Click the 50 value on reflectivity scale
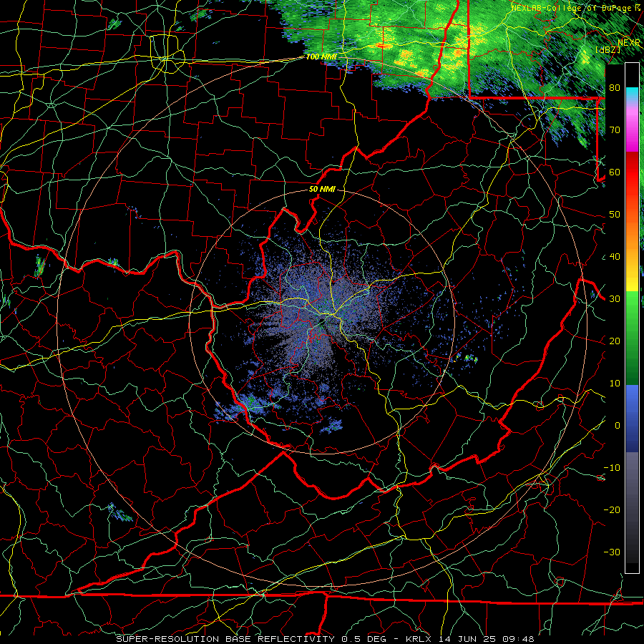 tap(615, 215)
